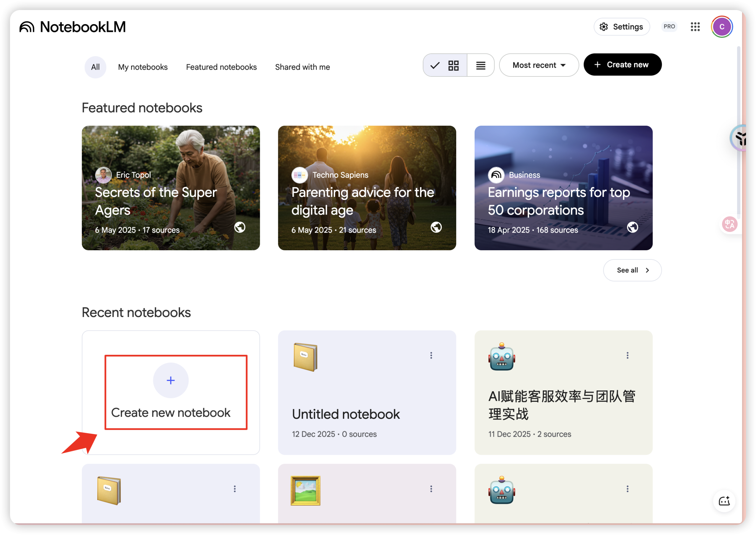This screenshot has height=535, width=756.
Task: Open the three-dot menu on Untitled notebook
Action: [431, 355]
